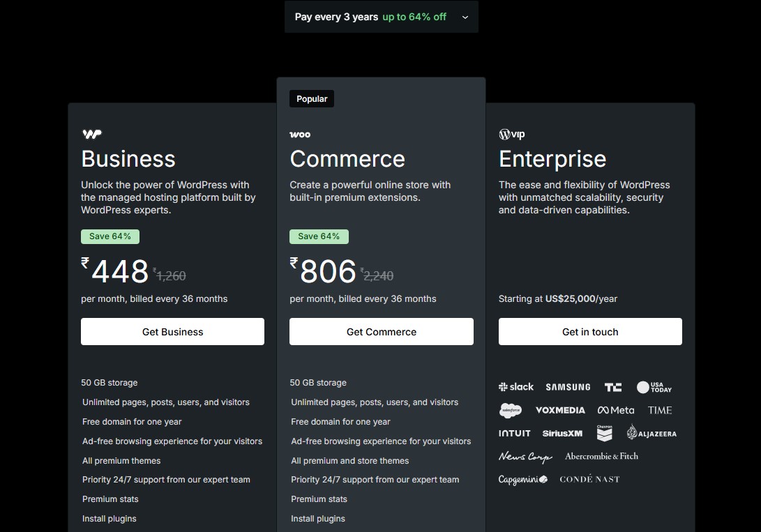Select the Slack logo in Enterprise brands
The width and height of the screenshot is (761, 532).
516,386
